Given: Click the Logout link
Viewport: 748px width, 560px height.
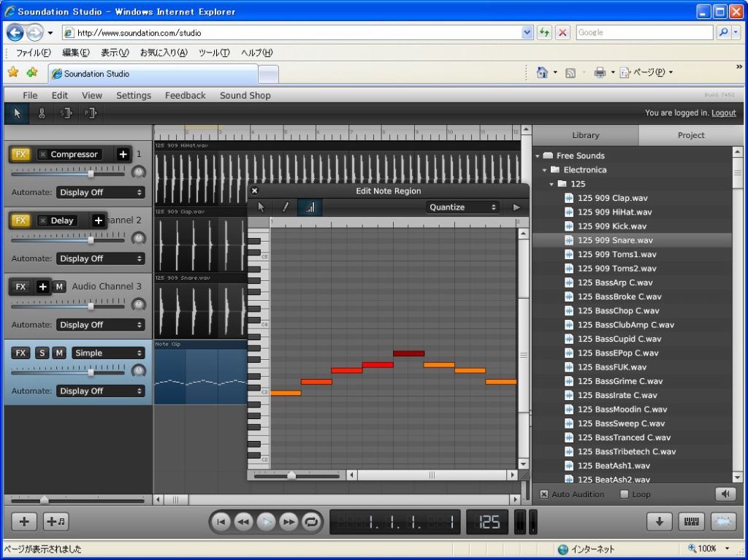Looking at the screenshot, I should pyautogui.click(x=724, y=113).
